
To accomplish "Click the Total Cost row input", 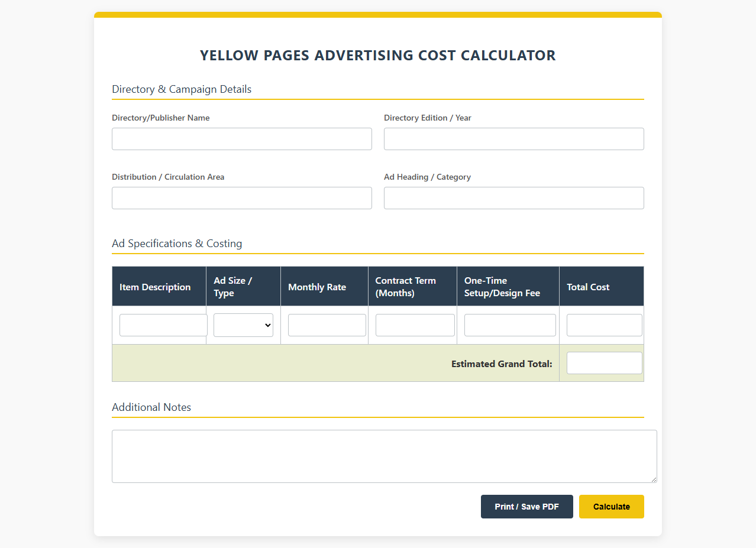I will click(x=605, y=325).
